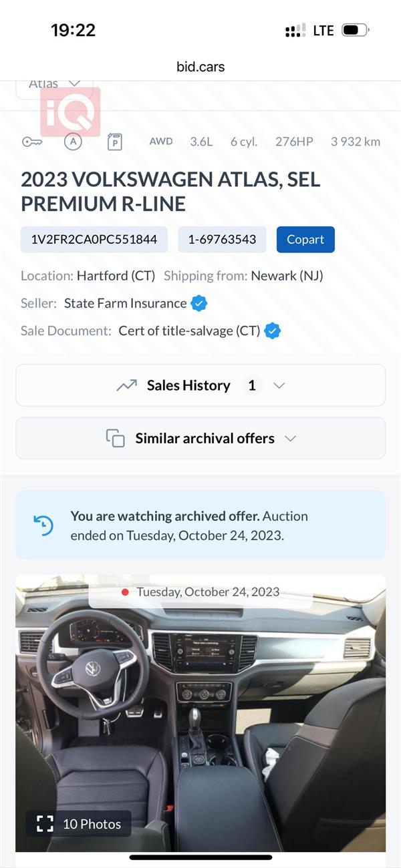Tap the bid.cars address bar

click(200, 67)
